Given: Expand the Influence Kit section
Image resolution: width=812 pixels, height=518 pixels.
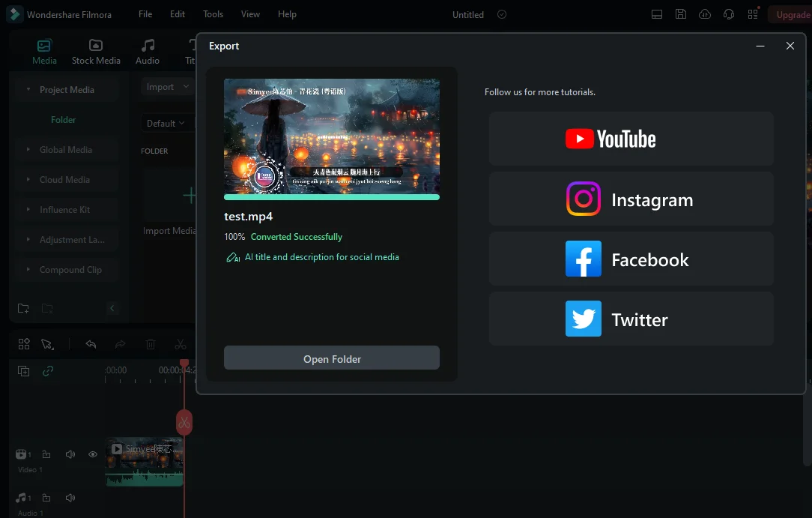Looking at the screenshot, I should 64,210.
